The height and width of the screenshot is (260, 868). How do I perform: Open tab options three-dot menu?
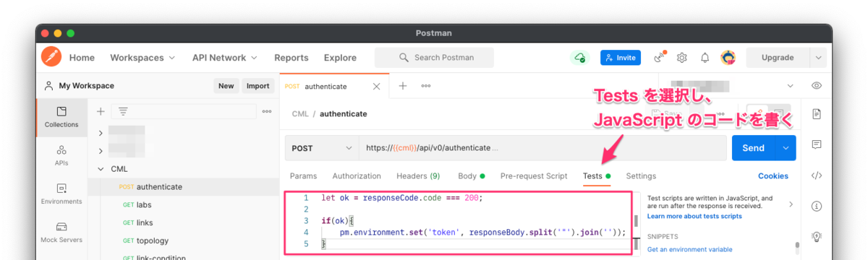426,85
